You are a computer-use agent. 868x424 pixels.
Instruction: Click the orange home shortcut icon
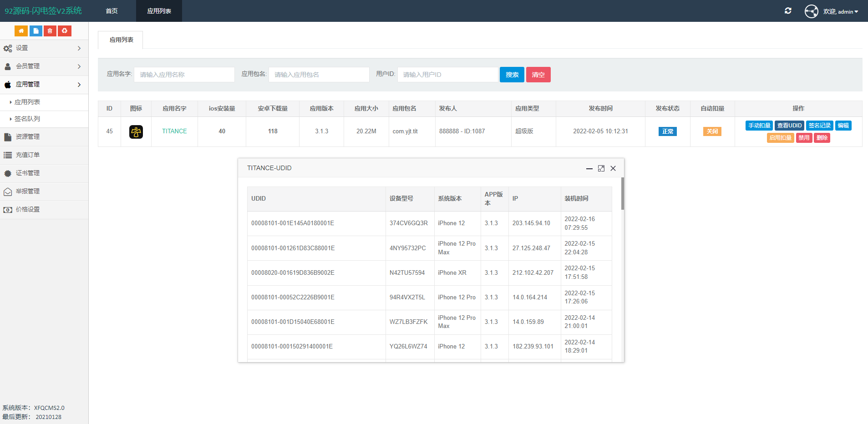(21, 31)
